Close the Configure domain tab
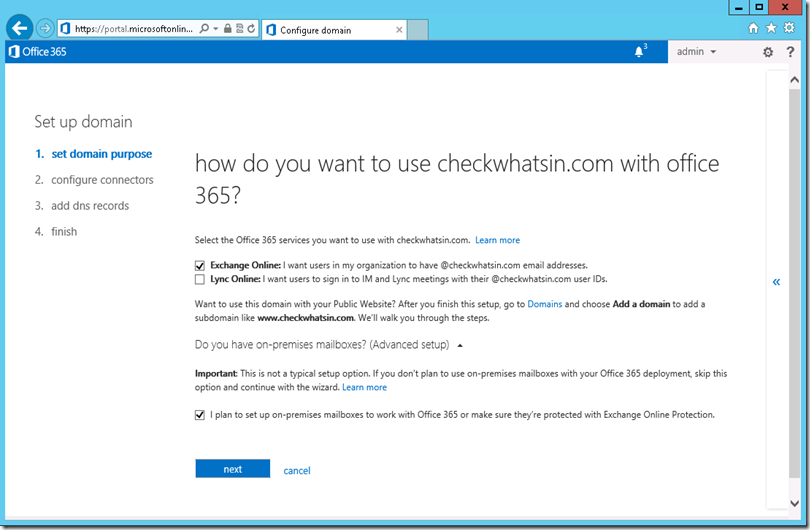810x530 pixels. coord(399,30)
